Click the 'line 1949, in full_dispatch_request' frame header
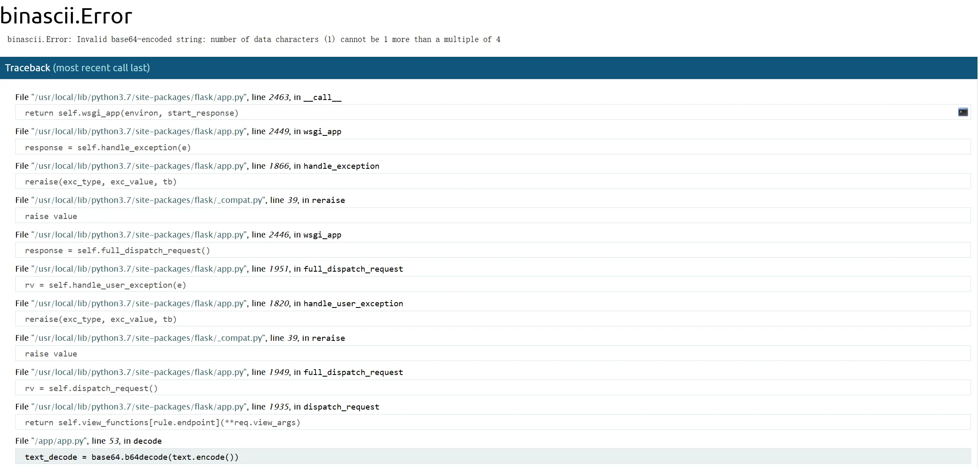Image resolution: width=980 pixels, height=468 pixels. [x=209, y=372]
